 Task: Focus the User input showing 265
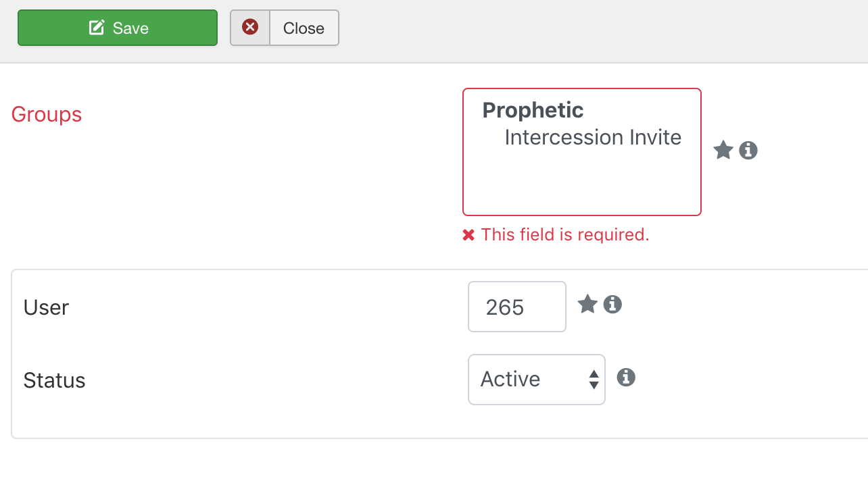517,307
